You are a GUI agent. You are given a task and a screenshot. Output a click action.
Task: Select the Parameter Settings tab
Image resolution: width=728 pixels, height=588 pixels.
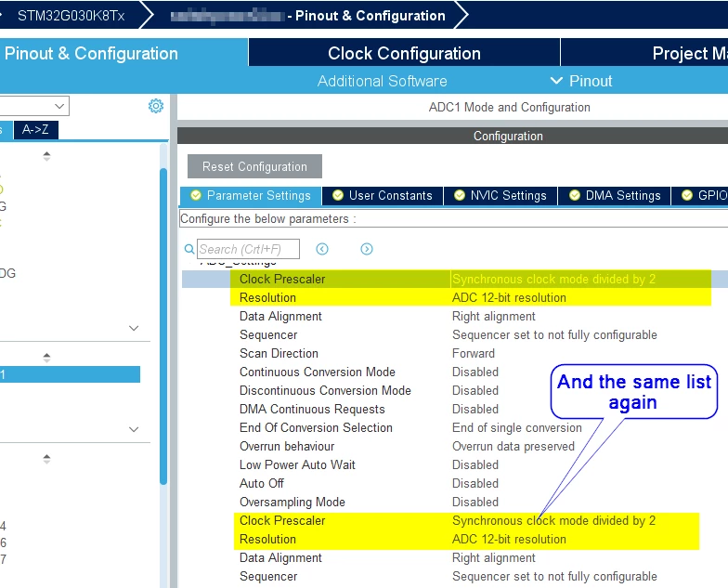click(x=251, y=195)
